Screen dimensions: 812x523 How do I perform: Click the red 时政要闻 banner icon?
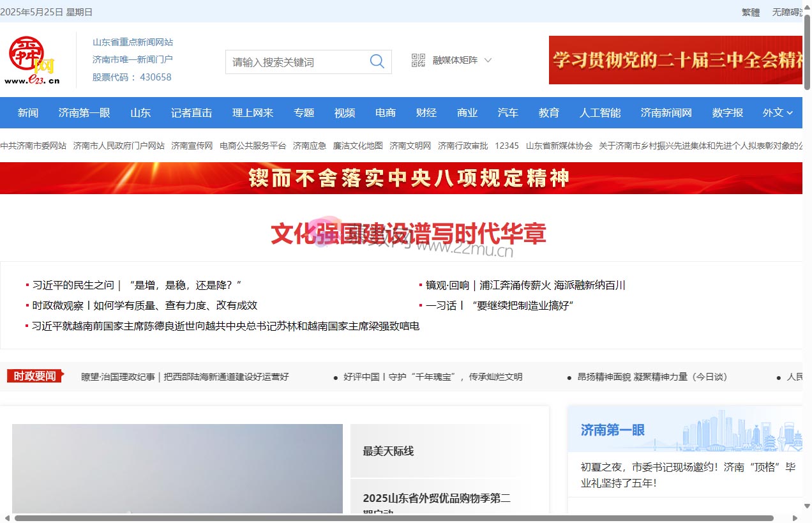[32, 376]
